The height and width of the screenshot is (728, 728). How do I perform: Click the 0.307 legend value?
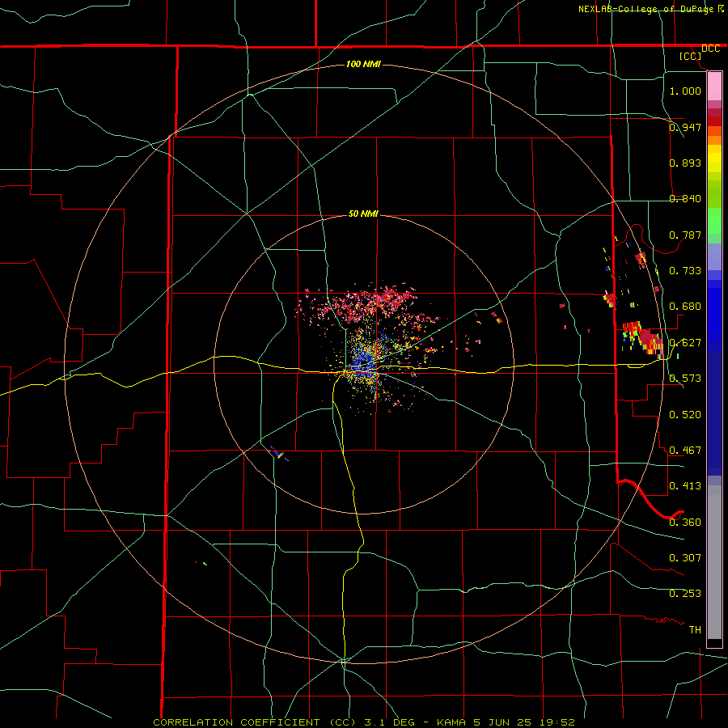click(x=685, y=557)
